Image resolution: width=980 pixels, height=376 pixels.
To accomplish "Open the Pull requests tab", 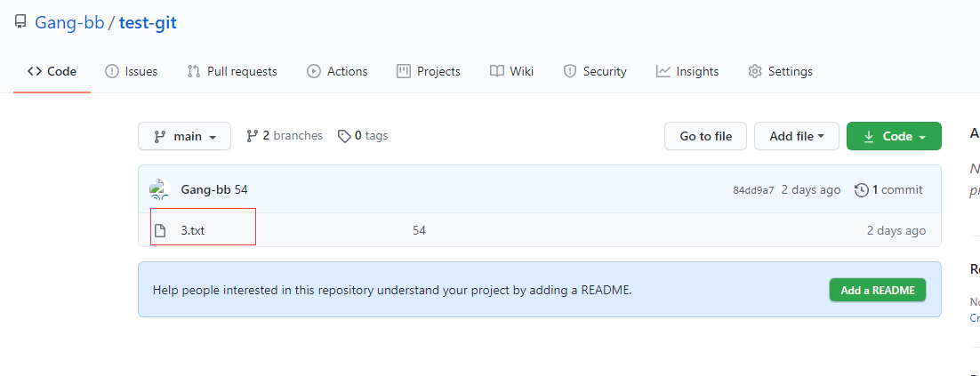I will (232, 71).
